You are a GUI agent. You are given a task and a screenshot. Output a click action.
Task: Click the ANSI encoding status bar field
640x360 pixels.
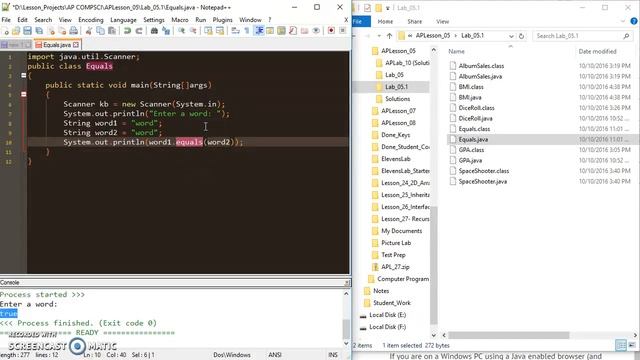pyautogui.click(x=275, y=355)
